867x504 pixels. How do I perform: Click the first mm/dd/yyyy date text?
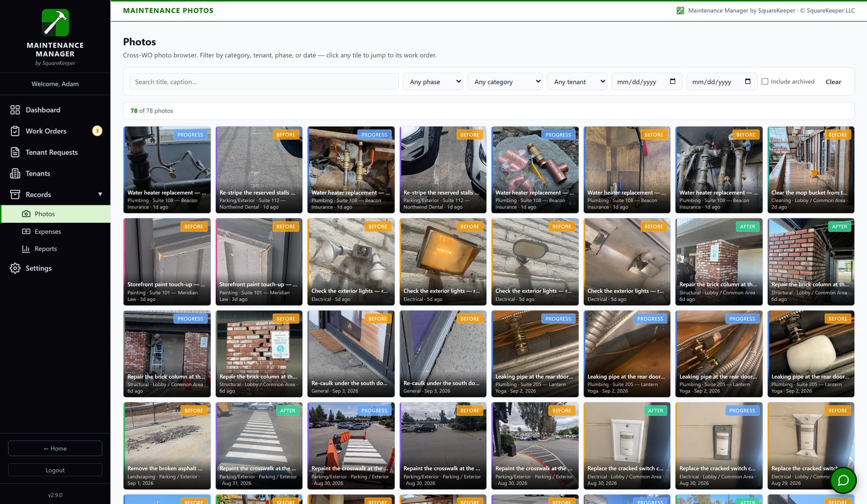[x=636, y=82]
